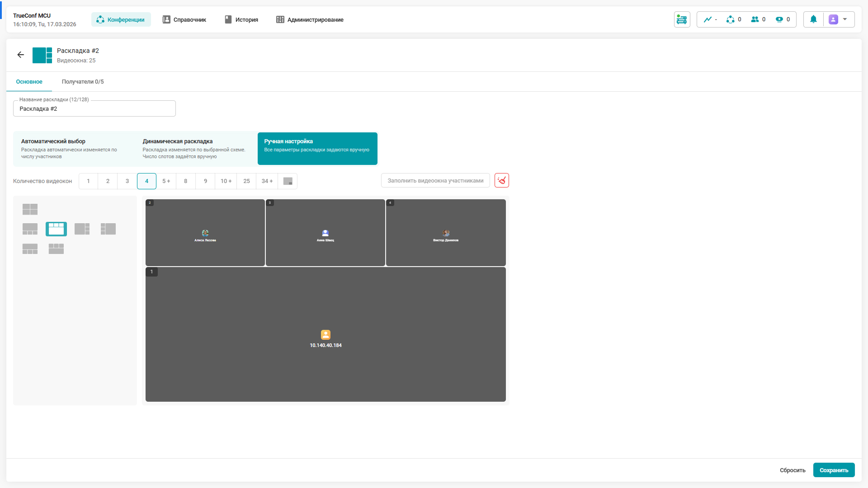Choose three top wide bottom layout in last row

[56, 249]
